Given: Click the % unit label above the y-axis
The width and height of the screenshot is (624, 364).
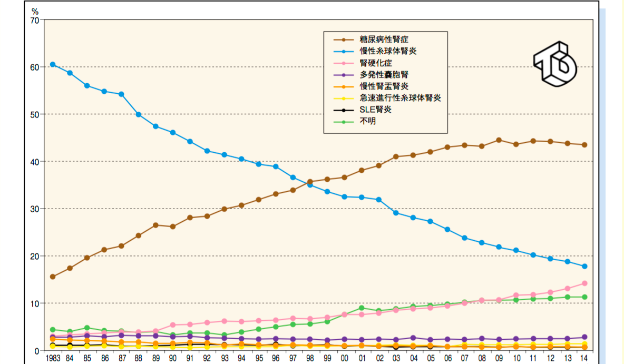Looking at the screenshot, I should tap(35, 12).
